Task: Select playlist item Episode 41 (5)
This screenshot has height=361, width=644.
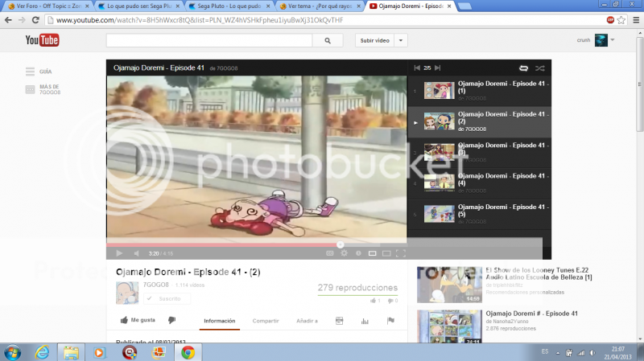Action: pos(479,214)
